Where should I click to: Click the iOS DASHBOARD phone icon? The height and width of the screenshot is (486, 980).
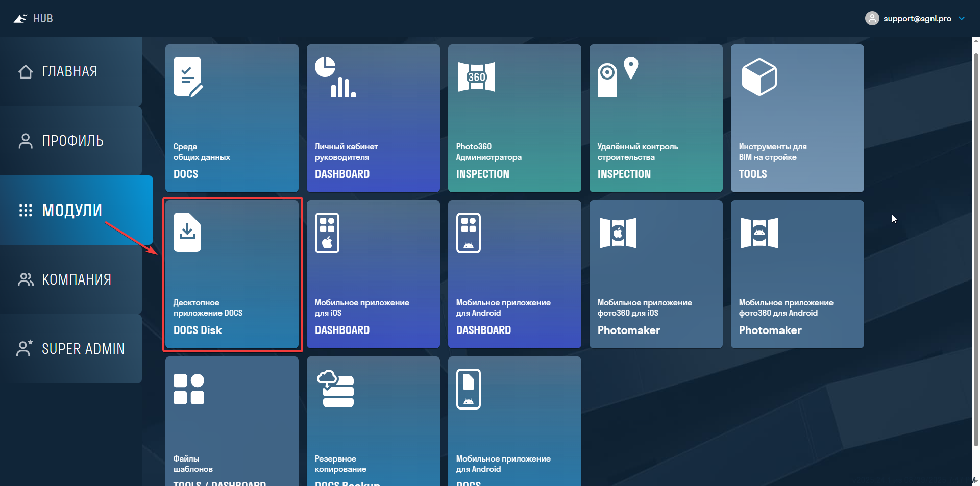tap(327, 233)
